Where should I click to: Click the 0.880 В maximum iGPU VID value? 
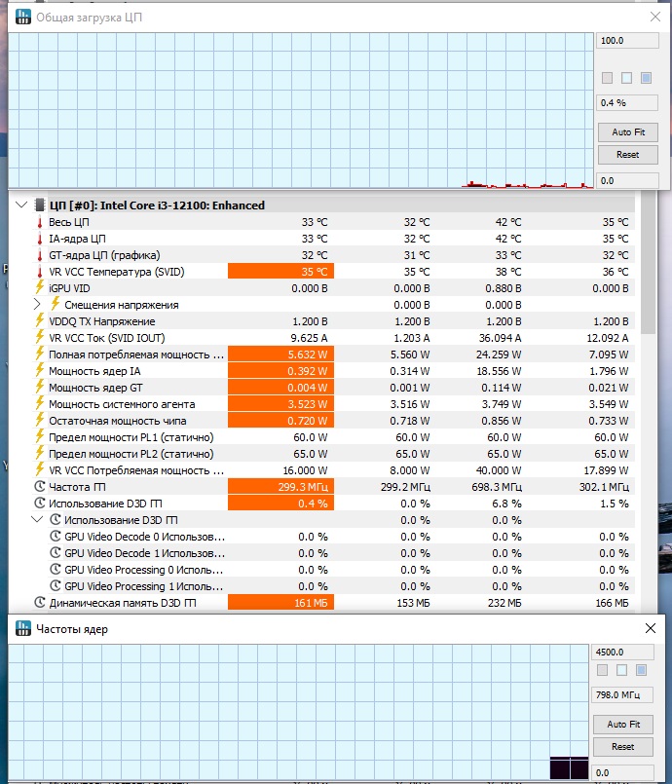point(503,288)
